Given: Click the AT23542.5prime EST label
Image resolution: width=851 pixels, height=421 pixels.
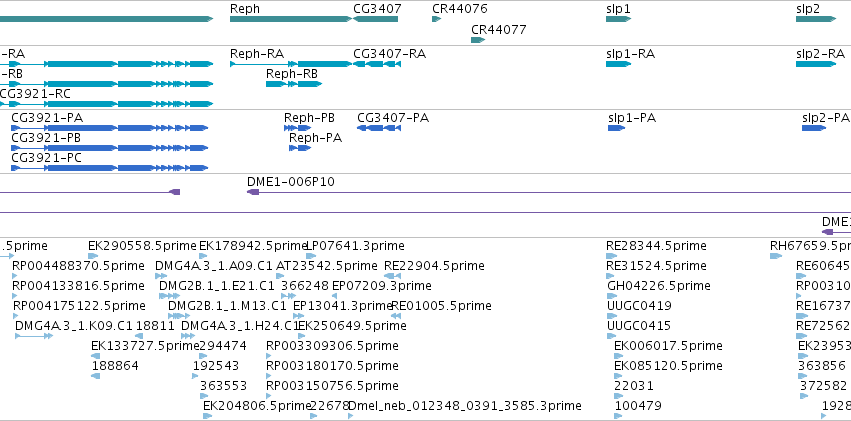Looking at the screenshot, I should click(327, 266).
